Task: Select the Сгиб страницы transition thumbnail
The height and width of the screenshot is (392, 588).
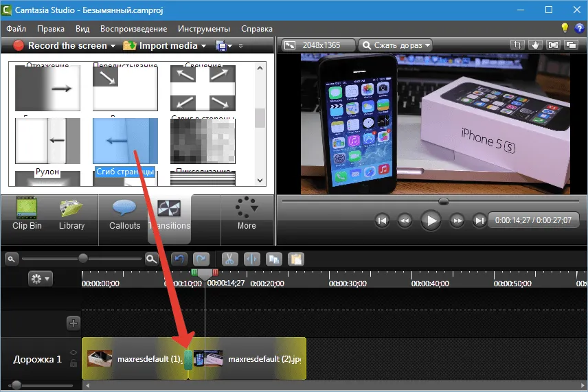Action: click(125, 141)
